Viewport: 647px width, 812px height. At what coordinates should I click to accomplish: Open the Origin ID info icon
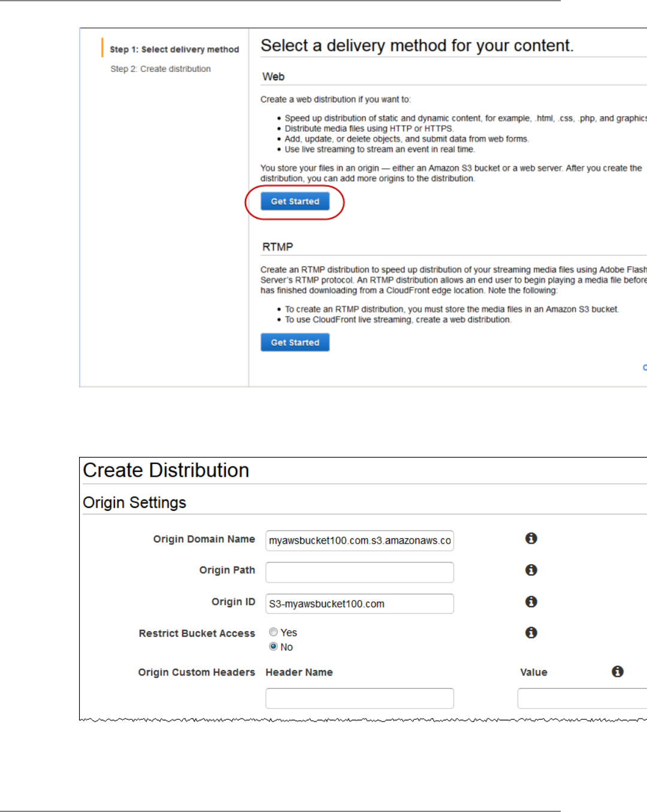tap(531, 602)
